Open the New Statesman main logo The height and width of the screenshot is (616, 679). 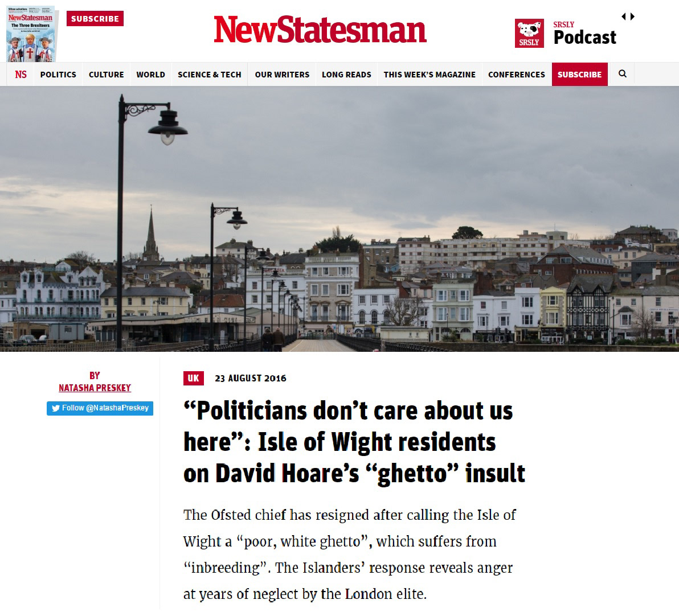point(320,30)
